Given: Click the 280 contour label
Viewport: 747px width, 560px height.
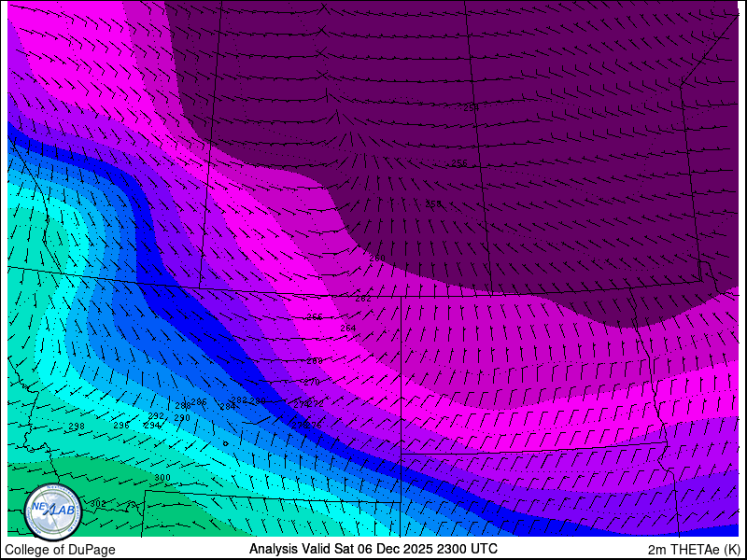Looking at the screenshot, I should (258, 401).
